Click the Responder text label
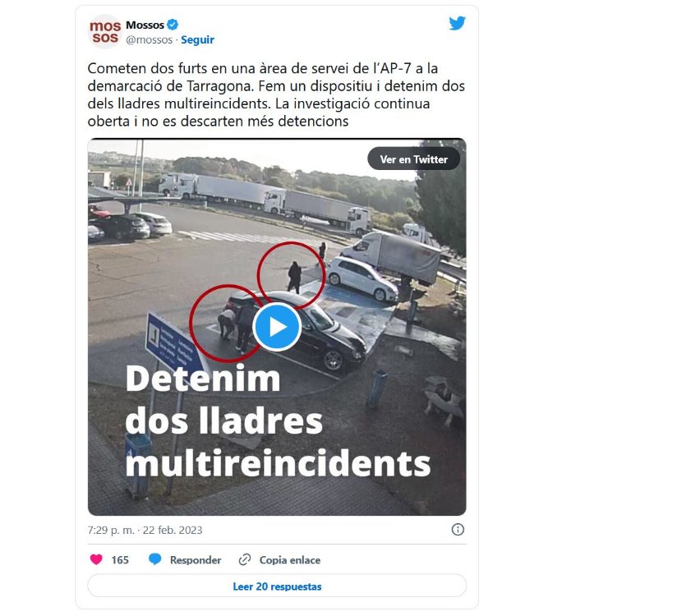This screenshot has height=616, width=677. [196, 560]
